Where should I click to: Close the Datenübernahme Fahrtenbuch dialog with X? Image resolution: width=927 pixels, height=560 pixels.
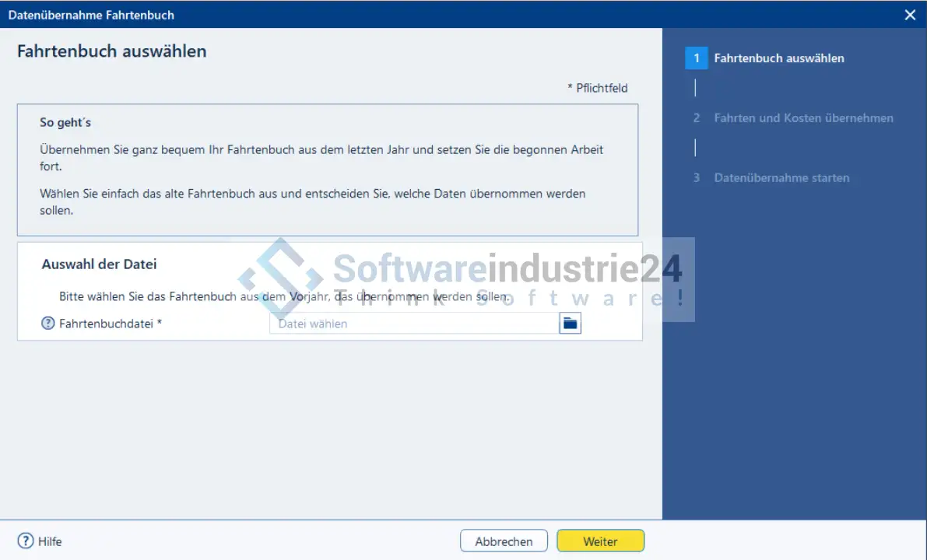[x=910, y=15]
